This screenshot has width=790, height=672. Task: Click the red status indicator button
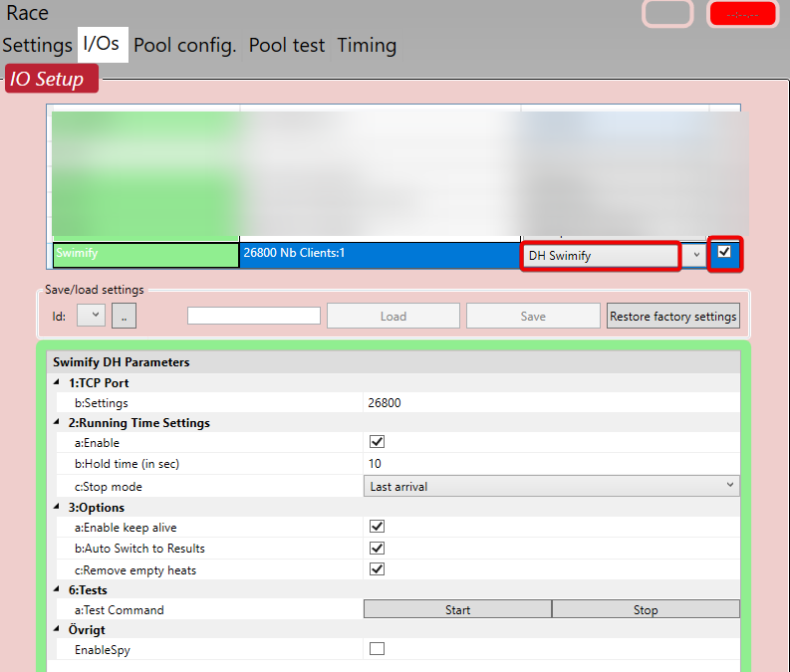(x=742, y=14)
